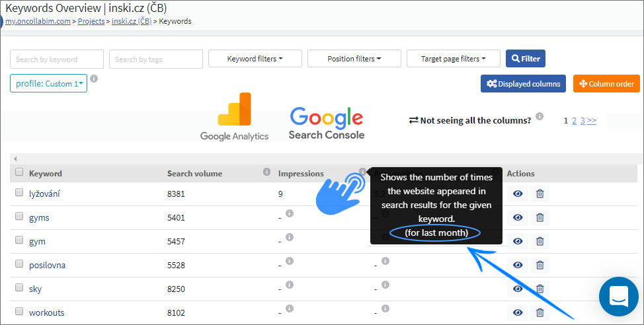Check the posilovna row checkbox
The width and height of the screenshot is (644, 325).
pos(19,264)
